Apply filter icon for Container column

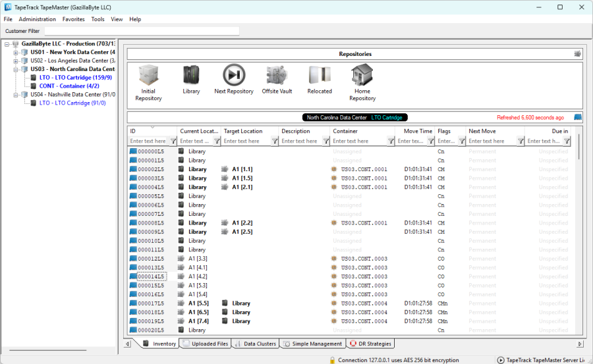coord(391,141)
